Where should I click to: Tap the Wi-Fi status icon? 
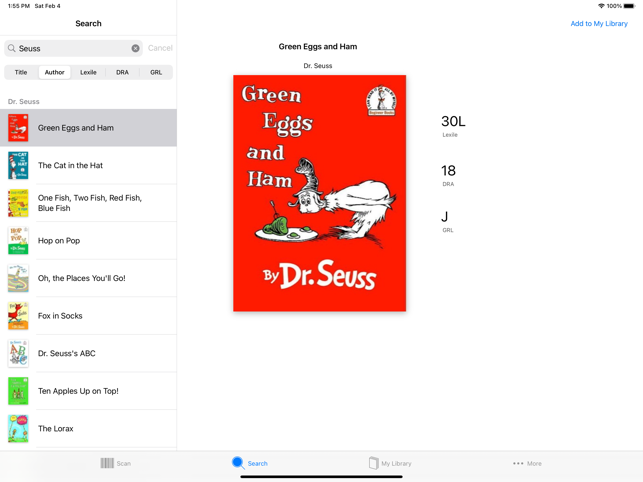coord(601,6)
